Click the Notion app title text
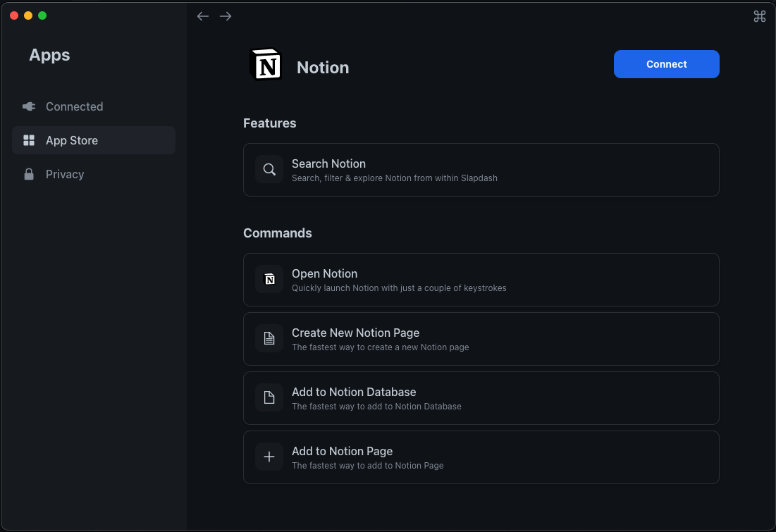The image size is (776, 532). (x=323, y=68)
